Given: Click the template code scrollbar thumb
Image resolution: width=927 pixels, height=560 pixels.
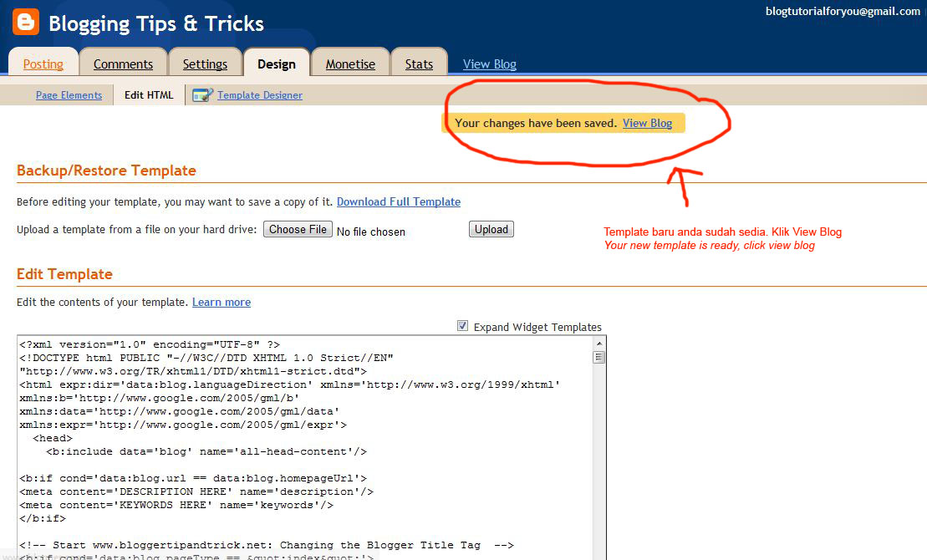Looking at the screenshot, I should 598,357.
